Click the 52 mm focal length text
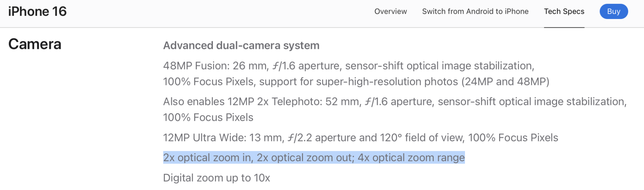Screen dimensions: 644x190 pyautogui.click(x=342, y=102)
